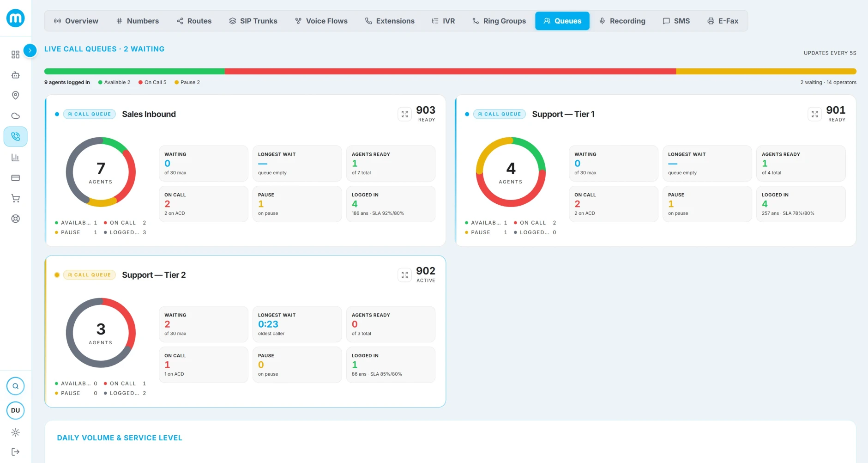Click the logout icon in sidebar
868x463 pixels.
point(15,451)
